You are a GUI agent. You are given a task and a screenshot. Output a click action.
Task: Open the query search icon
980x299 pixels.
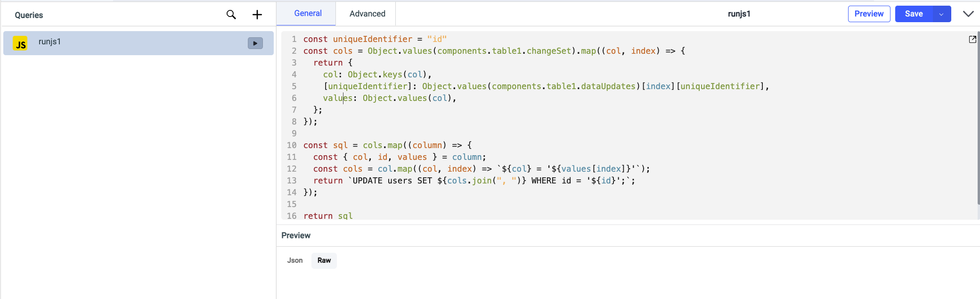click(231, 15)
